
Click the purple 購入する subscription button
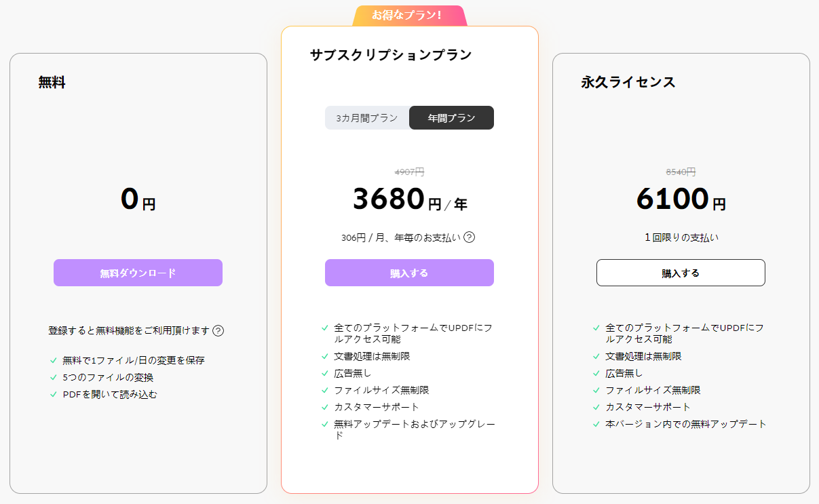pos(409,273)
